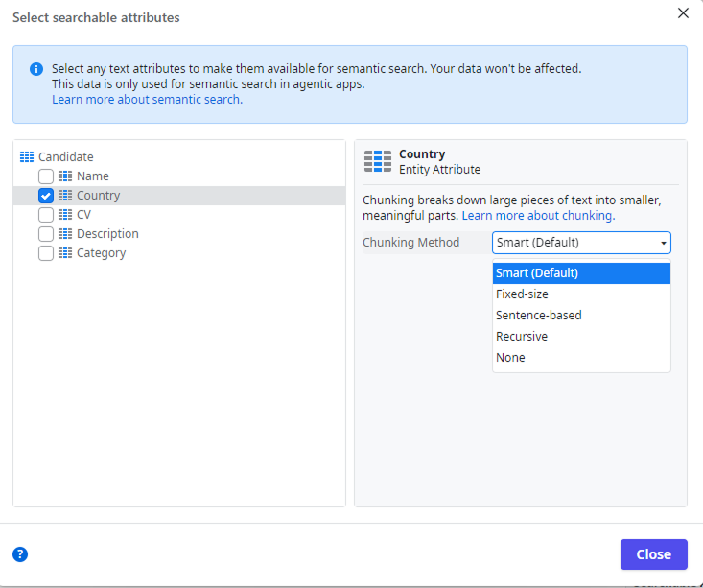The height and width of the screenshot is (588, 703).
Task: Click the Chunking Method label
Action: point(411,243)
